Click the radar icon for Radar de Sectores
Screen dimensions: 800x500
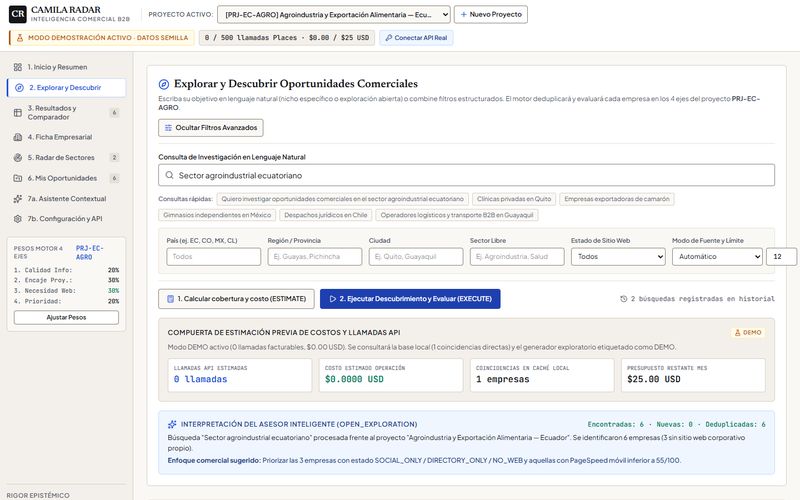click(18, 158)
